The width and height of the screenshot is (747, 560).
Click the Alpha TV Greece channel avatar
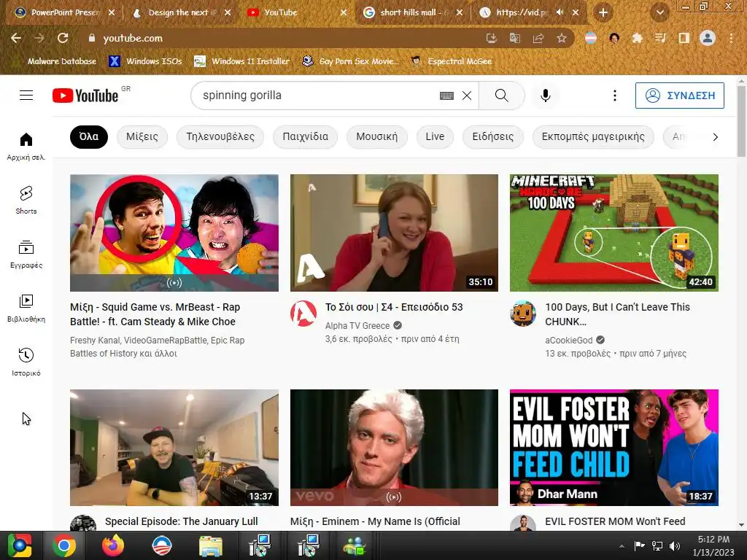(303, 314)
